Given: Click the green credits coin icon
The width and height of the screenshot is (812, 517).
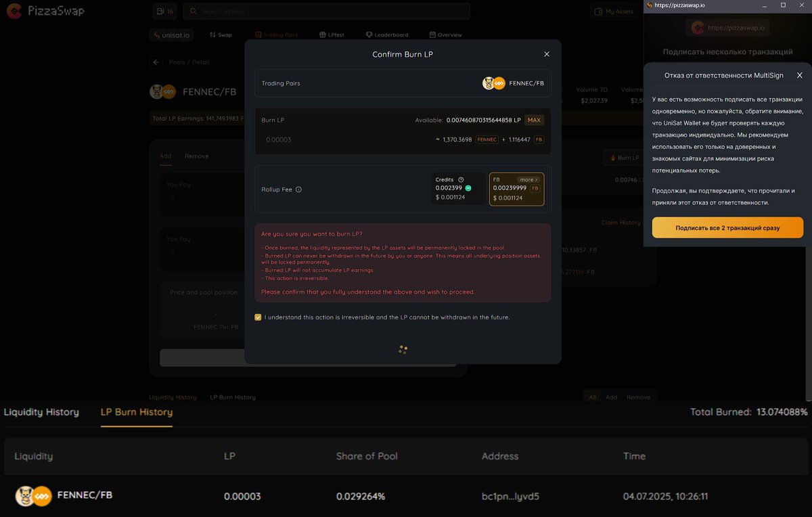Looking at the screenshot, I should (468, 188).
